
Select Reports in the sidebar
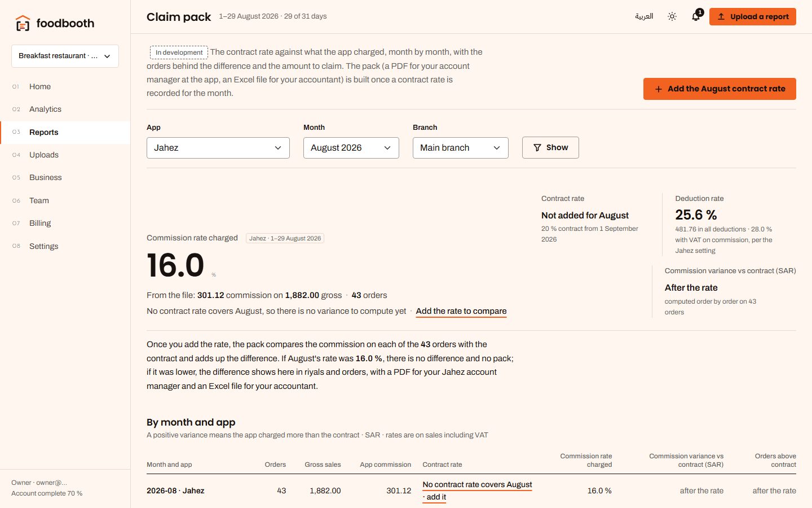(x=65, y=132)
